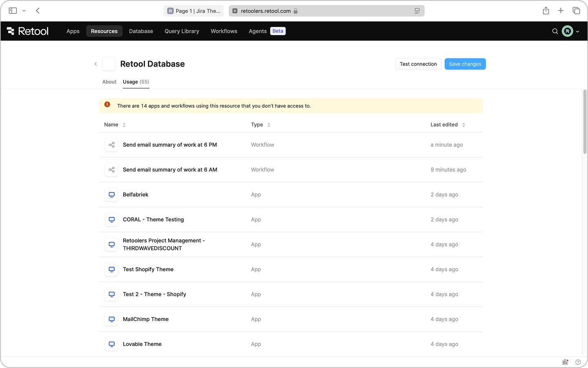This screenshot has height=368, width=588.
Task: Go back using the arrow beside Retool Database
Action: click(x=95, y=64)
